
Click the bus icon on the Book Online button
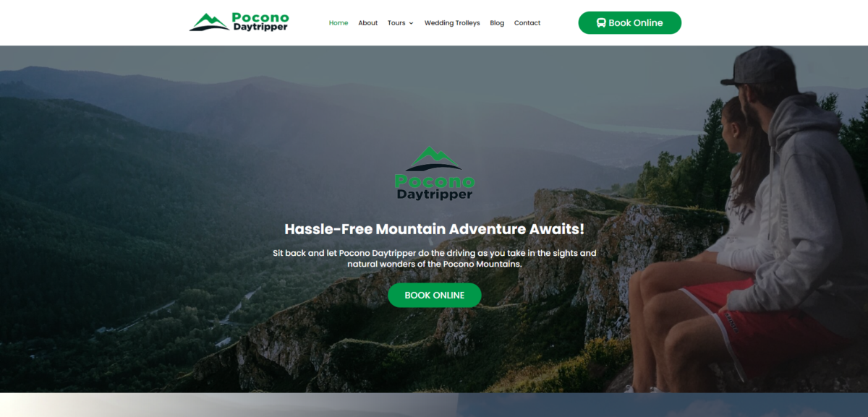tap(601, 23)
